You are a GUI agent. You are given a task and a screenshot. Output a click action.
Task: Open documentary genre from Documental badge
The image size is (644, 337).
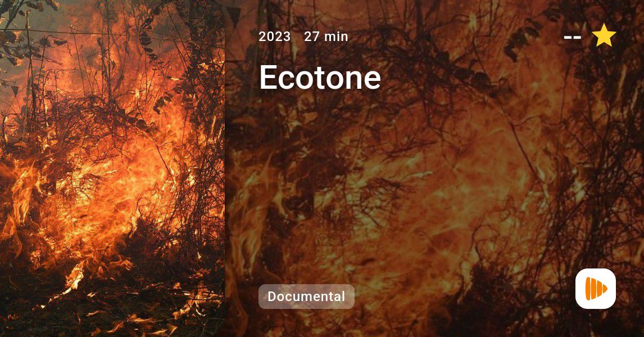306,297
